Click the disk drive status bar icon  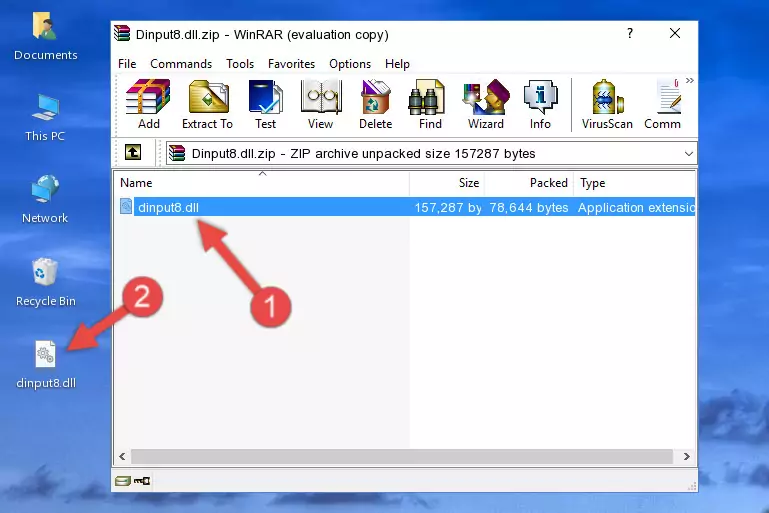coord(123,481)
